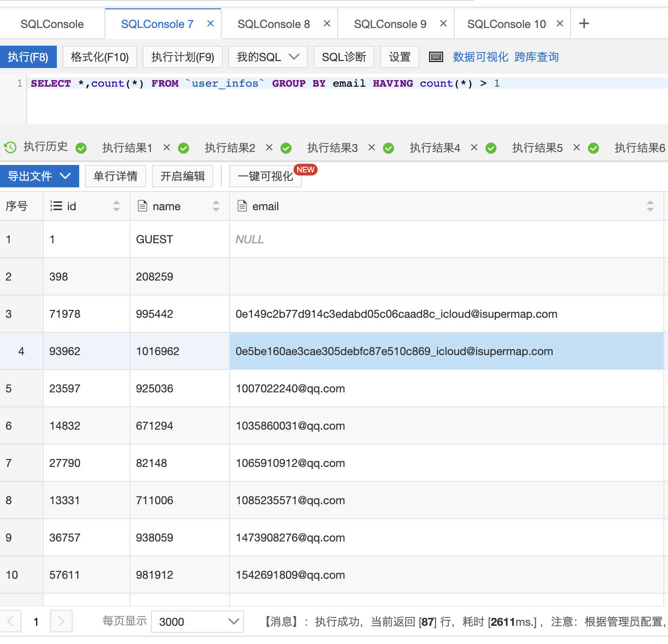Image resolution: width=668 pixels, height=644 pixels.
Task: Close the SQLConsole 7 tab
Action: 211,23
